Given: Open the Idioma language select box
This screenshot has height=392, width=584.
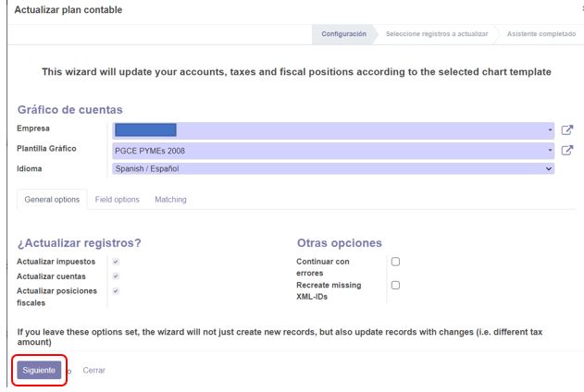Looking at the screenshot, I should click(333, 168).
